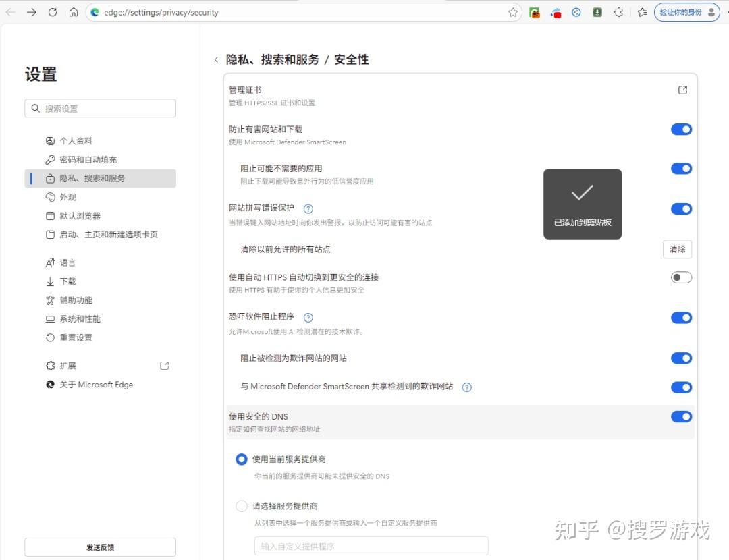
Task: Click the 验证你的身份 profile button
Action: pos(686,13)
